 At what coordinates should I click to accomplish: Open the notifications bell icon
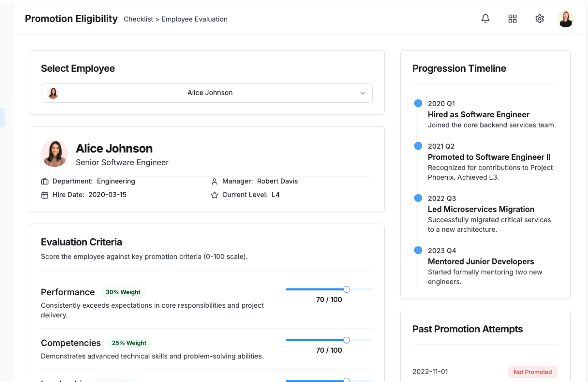click(x=485, y=19)
